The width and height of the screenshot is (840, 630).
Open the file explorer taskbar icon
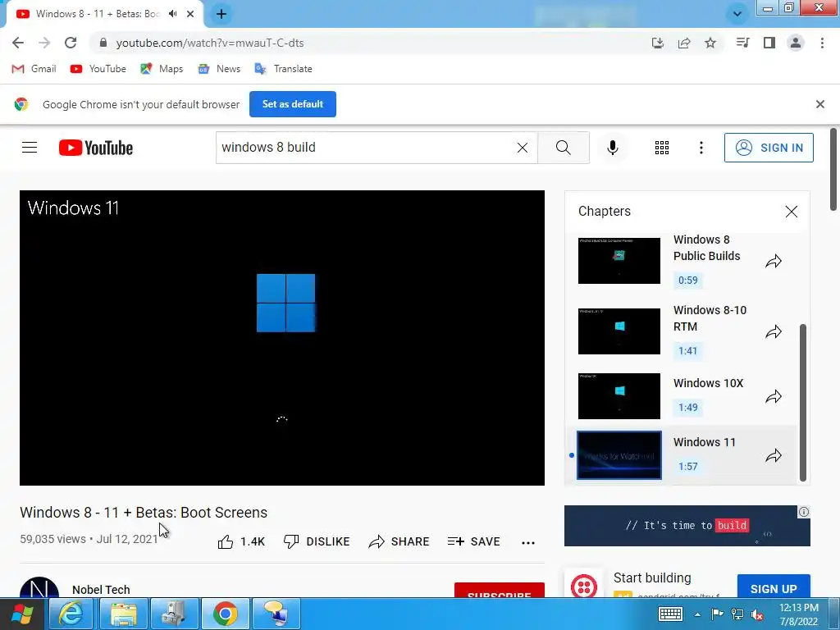123,614
